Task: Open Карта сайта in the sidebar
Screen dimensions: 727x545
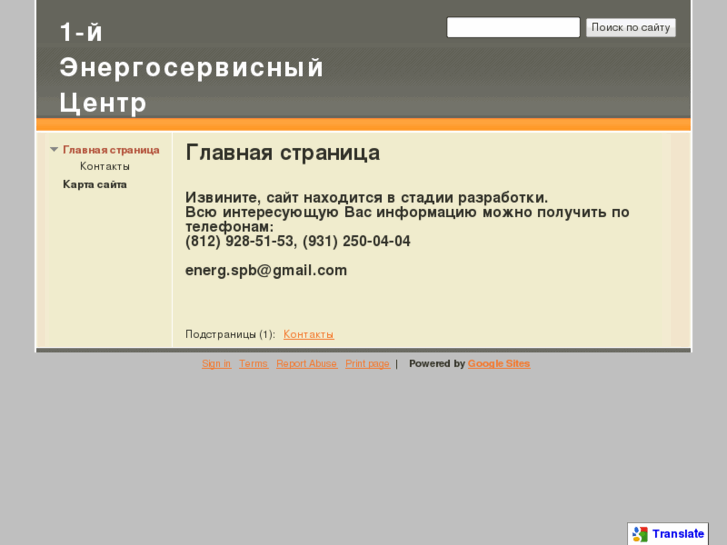Action: pos(95,185)
